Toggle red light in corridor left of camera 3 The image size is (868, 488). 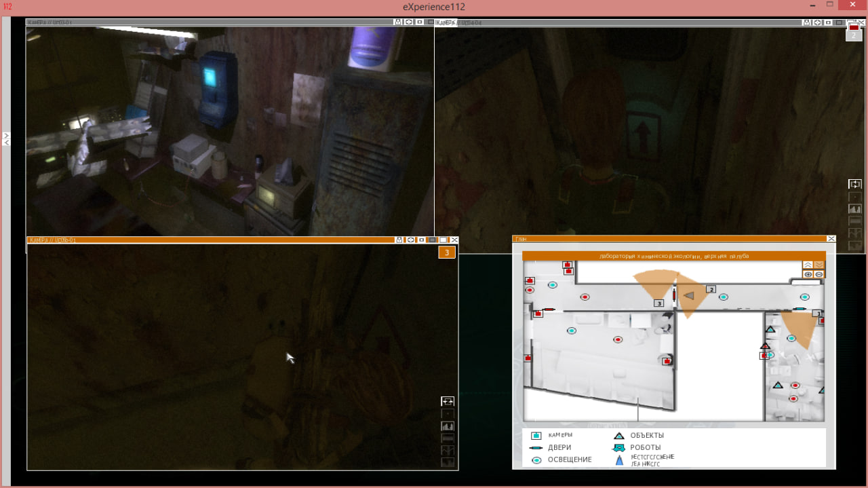[585, 297]
